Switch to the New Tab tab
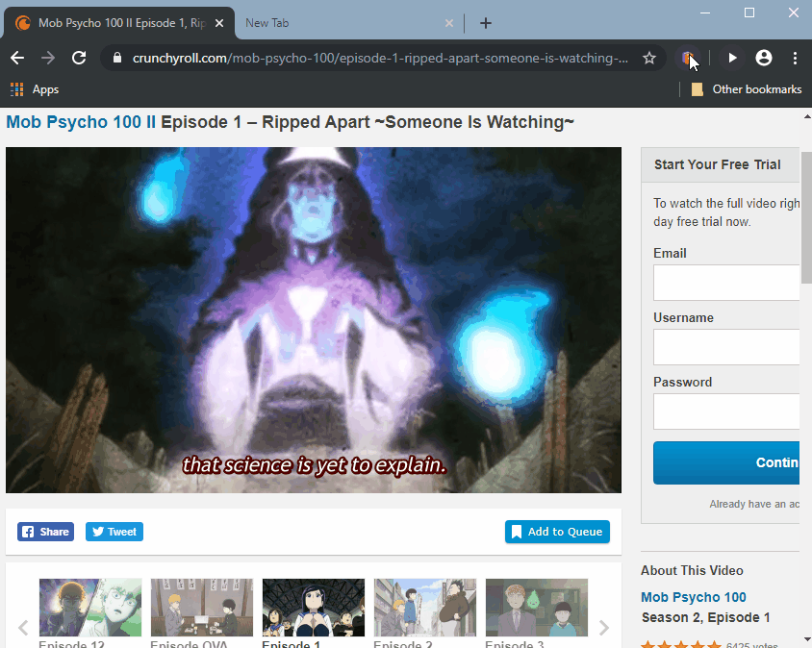The height and width of the screenshot is (648, 812). point(342,23)
